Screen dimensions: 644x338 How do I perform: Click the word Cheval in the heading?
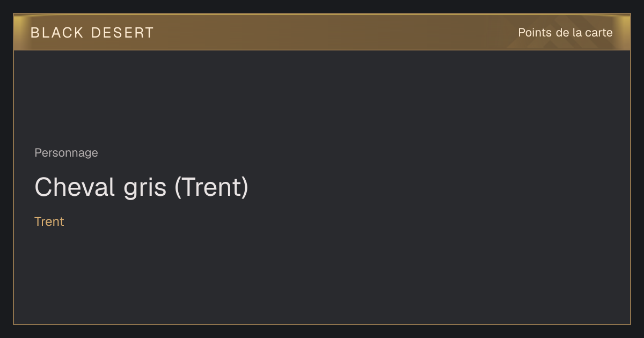[x=75, y=187]
